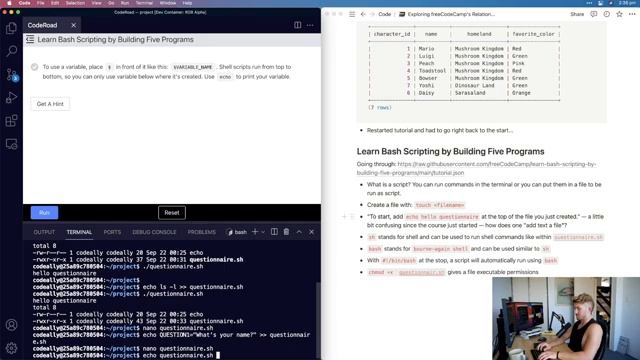Open the new terminal launch profile dropdown arrow
The width and height of the screenshot is (640, 360).
coord(263,232)
